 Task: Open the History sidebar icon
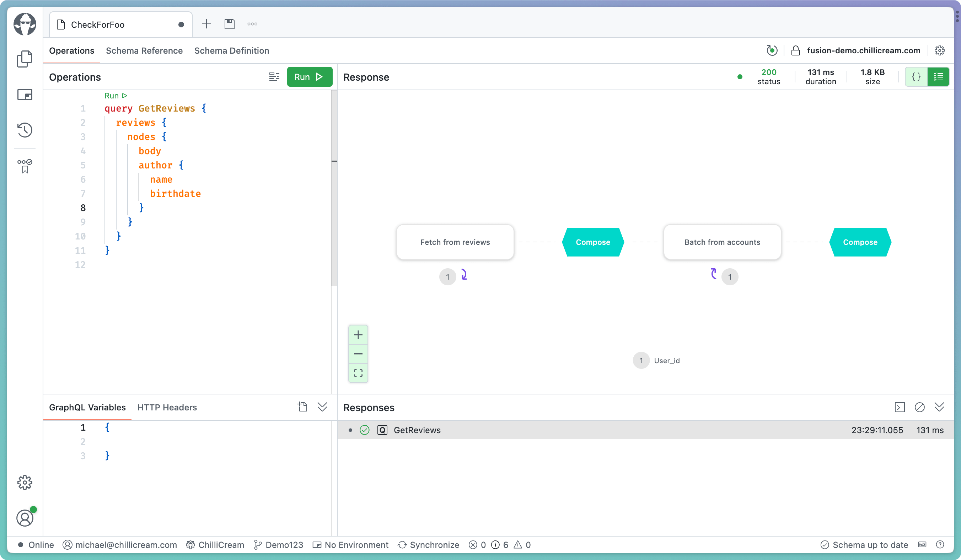(25, 130)
